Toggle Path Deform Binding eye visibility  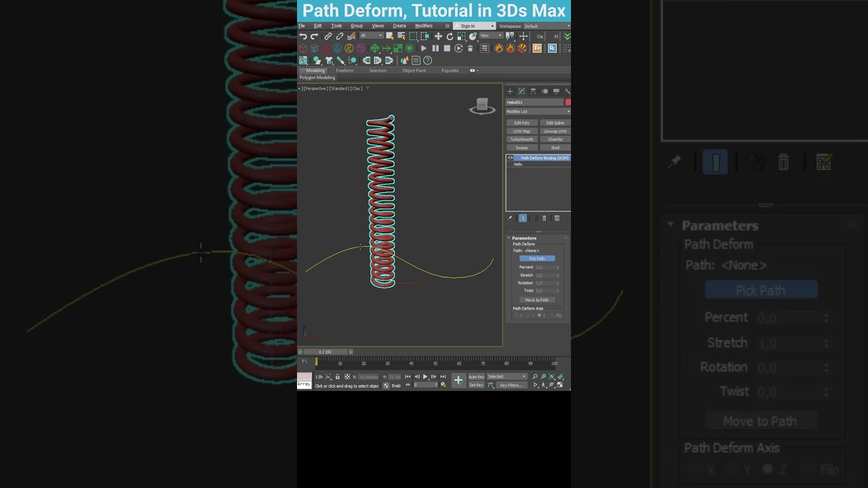(511, 158)
